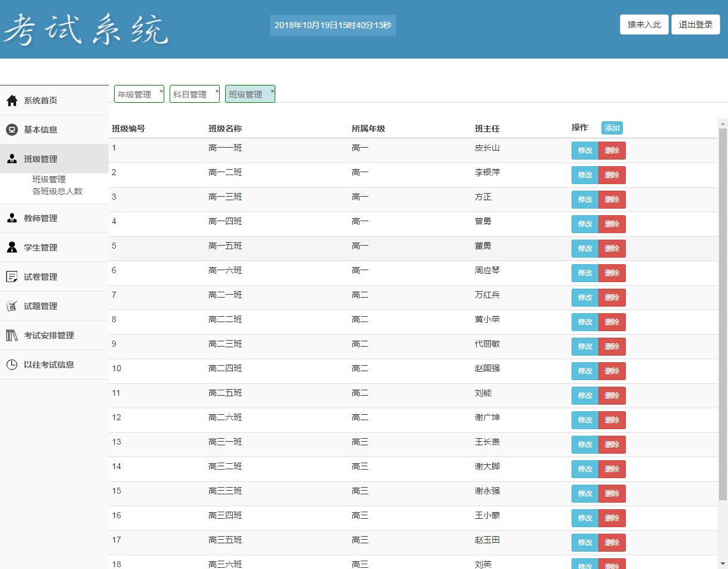728x569 pixels.
Task: Switch to the 年级管理 tab
Action: click(x=134, y=94)
